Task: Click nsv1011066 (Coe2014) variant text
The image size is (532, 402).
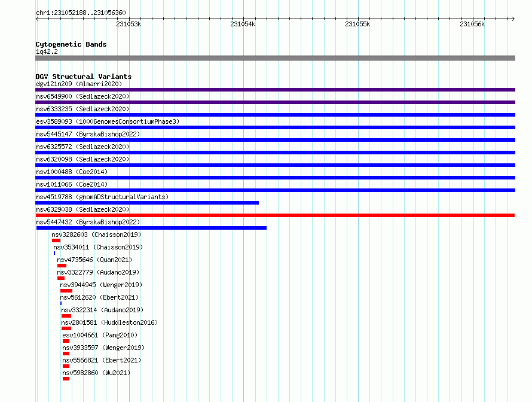Action: click(x=72, y=184)
